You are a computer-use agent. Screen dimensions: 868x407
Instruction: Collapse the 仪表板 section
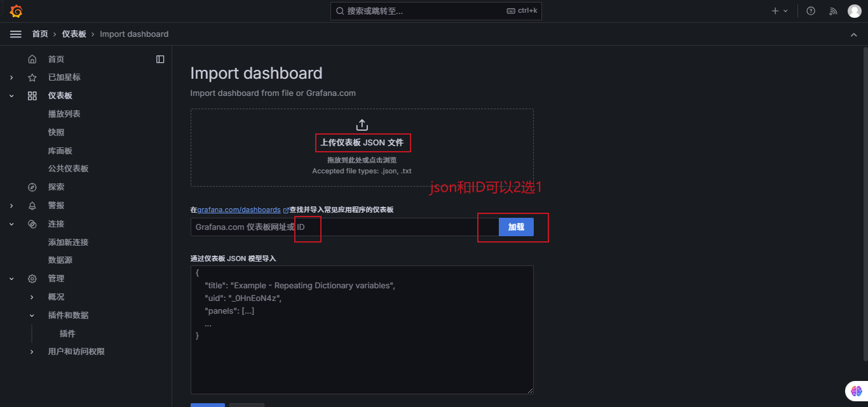11,96
